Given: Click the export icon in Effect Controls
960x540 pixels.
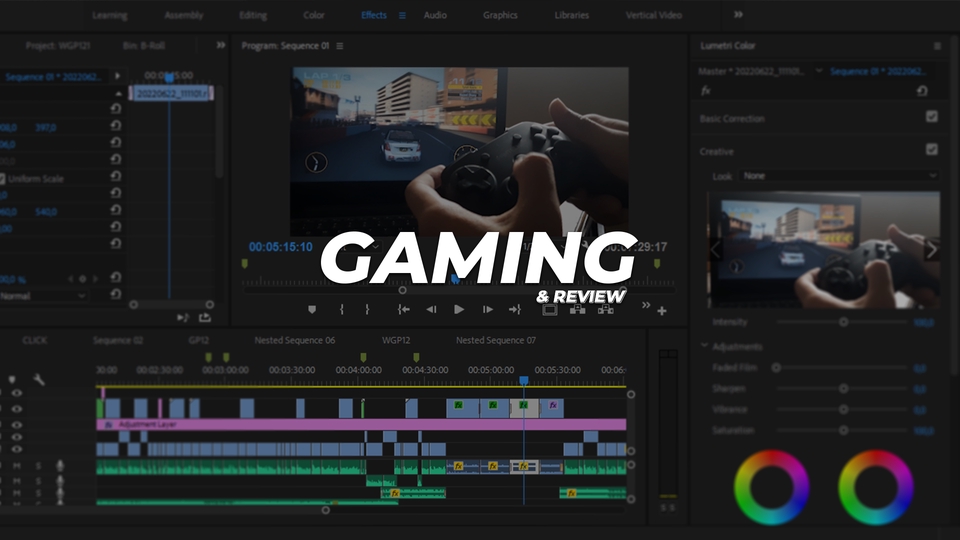Looking at the screenshot, I should 204,317.
